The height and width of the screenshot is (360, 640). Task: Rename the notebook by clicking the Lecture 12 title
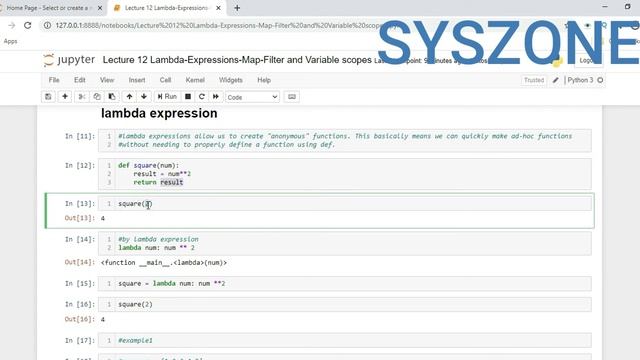coord(237,60)
